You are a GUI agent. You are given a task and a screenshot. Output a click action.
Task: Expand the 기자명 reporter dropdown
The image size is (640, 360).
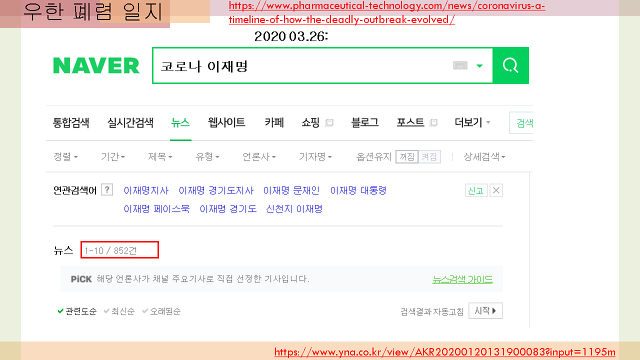315,157
